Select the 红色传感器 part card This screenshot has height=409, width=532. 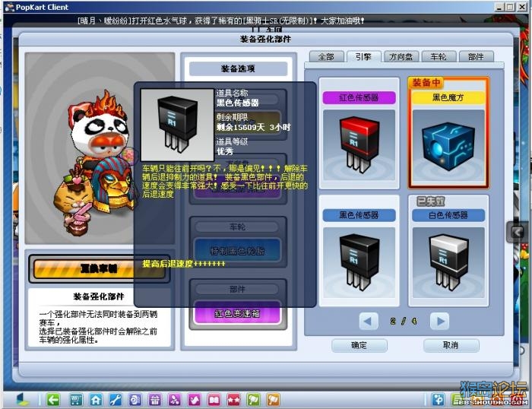coord(359,133)
